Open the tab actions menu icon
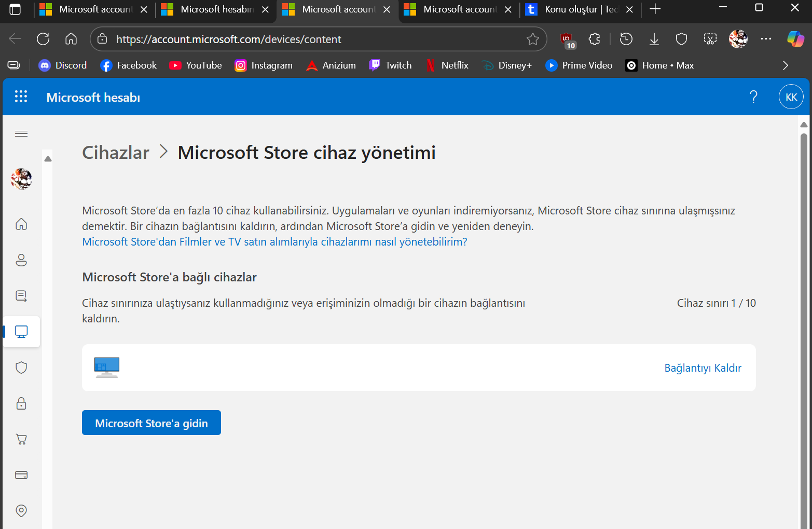Screen dimensions: 812x529 coord(15,9)
